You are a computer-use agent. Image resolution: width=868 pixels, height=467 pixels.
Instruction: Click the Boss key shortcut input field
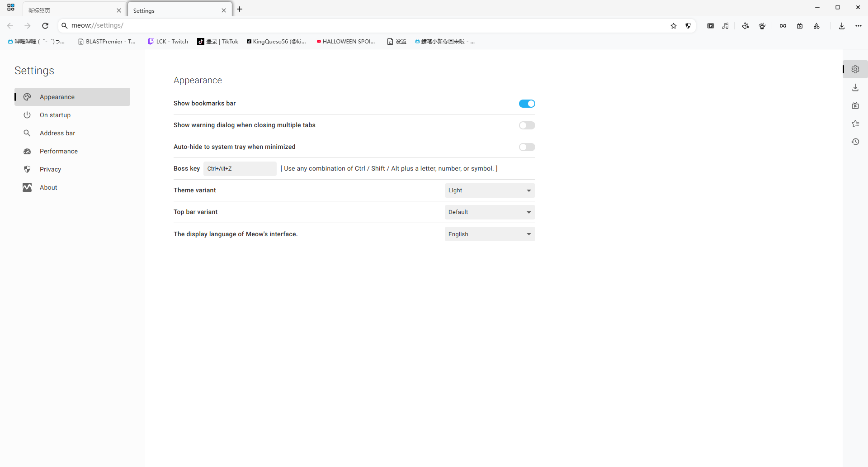point(240,168)
